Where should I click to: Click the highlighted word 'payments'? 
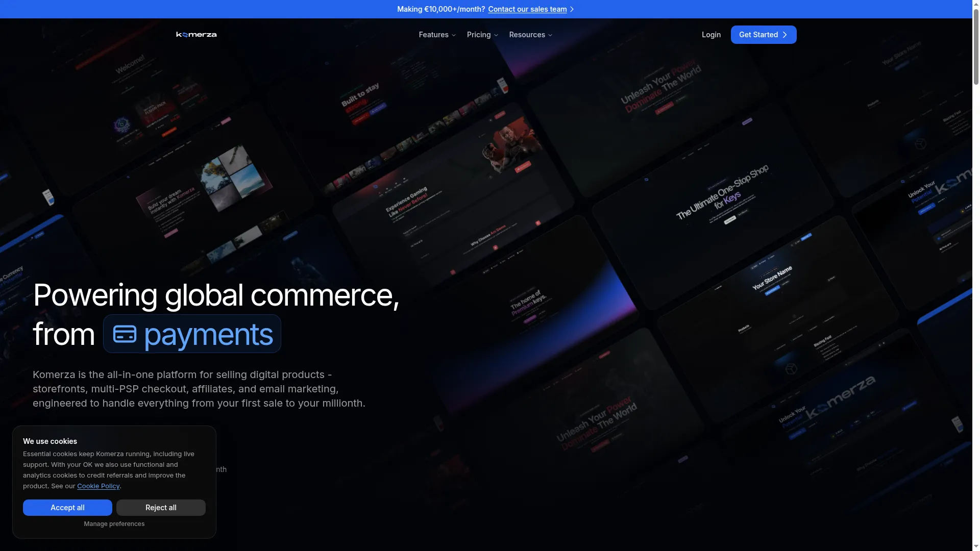tap(208, 335)
